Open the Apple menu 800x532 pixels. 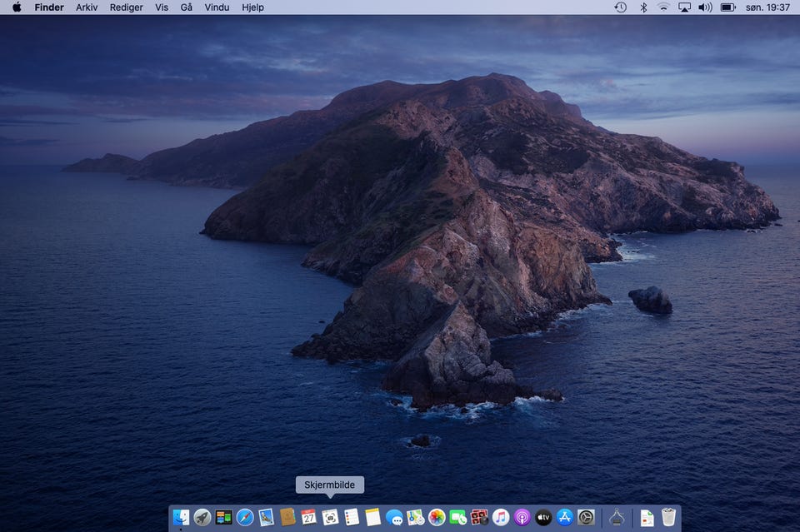(x=17, y=7)
